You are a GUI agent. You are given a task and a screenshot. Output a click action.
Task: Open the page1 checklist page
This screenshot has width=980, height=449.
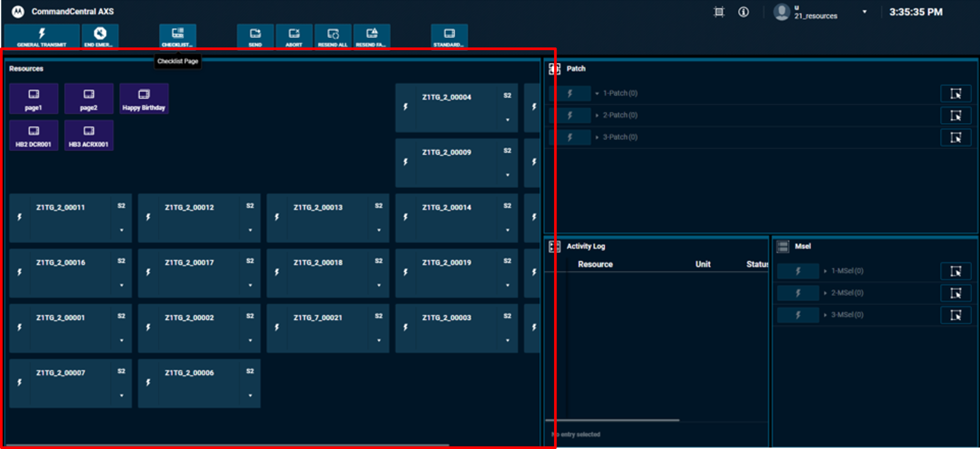pos(33,99)
